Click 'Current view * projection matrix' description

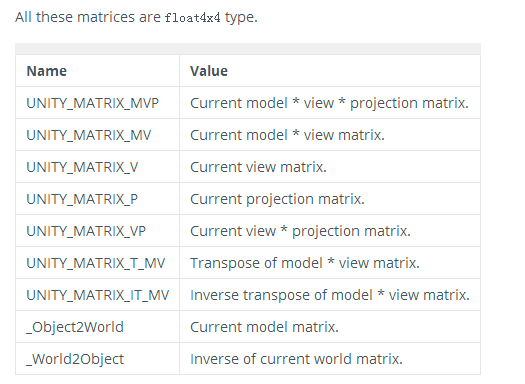click(x=300, y=231)
